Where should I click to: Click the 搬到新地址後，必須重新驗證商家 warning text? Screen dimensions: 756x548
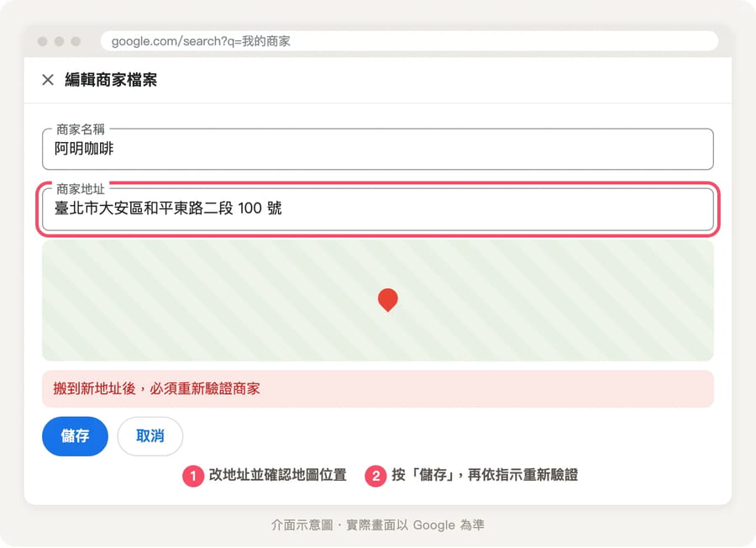click(157, 389)
